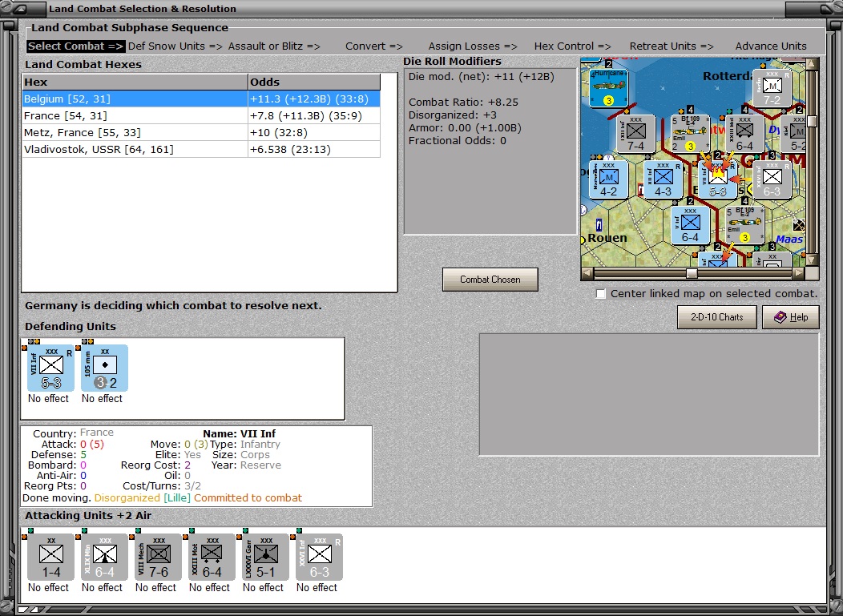Click the Die mod. (net): +11 line
843x616 pixels.
point(481,76)
